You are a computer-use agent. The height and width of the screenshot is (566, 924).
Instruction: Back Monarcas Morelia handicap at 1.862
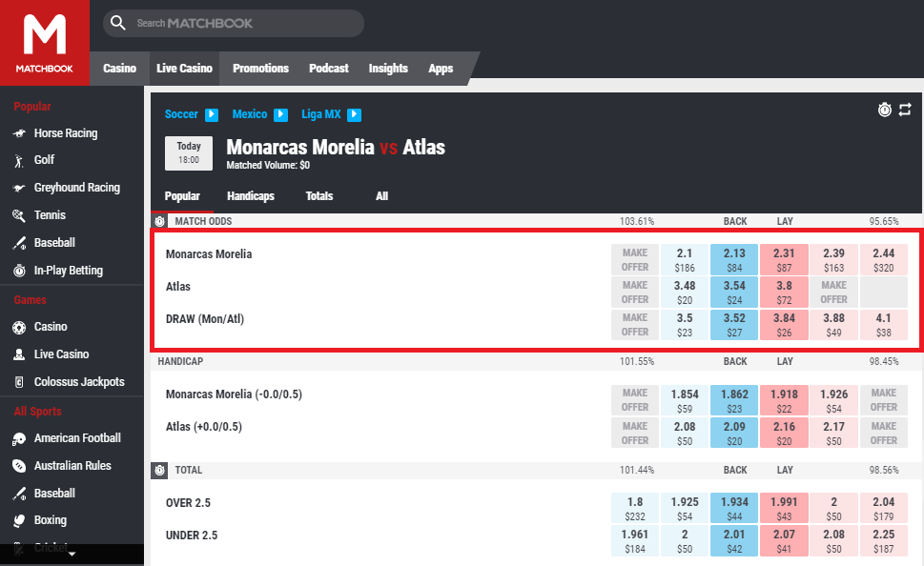(x=734, y=400)
